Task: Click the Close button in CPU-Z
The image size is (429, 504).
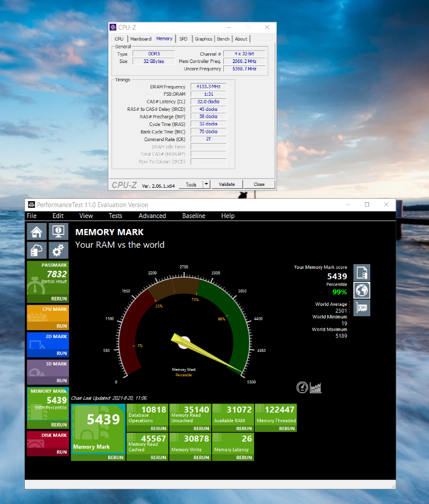Action: [259, 184]
